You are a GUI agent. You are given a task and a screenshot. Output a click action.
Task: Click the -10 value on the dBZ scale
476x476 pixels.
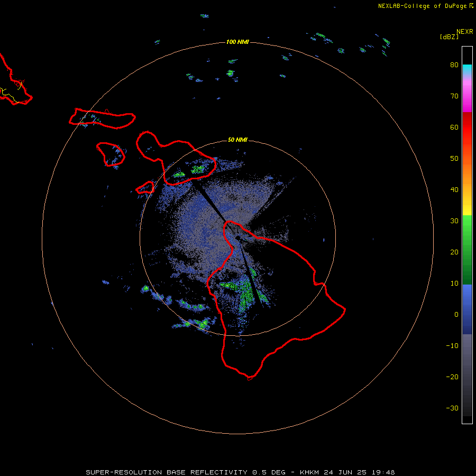452,346
